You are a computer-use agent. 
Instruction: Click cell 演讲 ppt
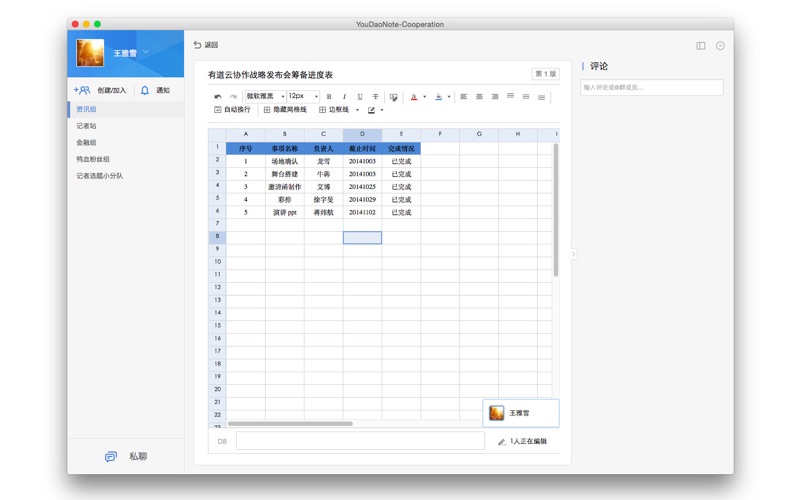(x=285, y=212)
